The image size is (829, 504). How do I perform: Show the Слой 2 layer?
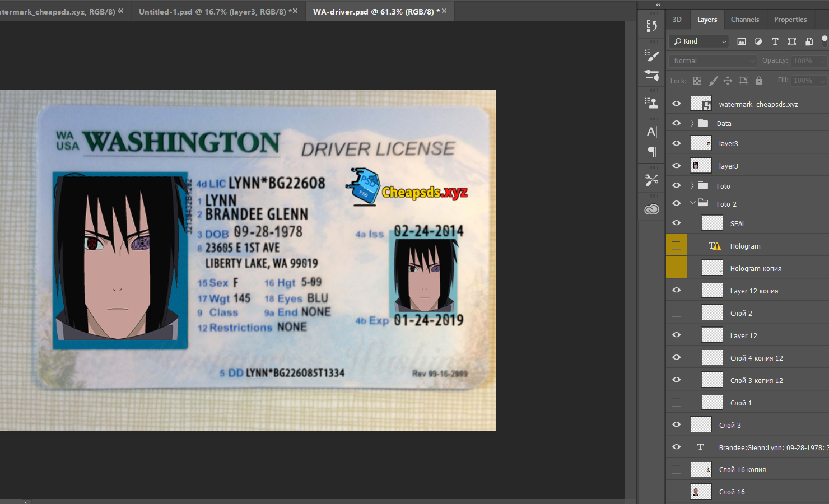pyautogui.click(x=677, y=313)
